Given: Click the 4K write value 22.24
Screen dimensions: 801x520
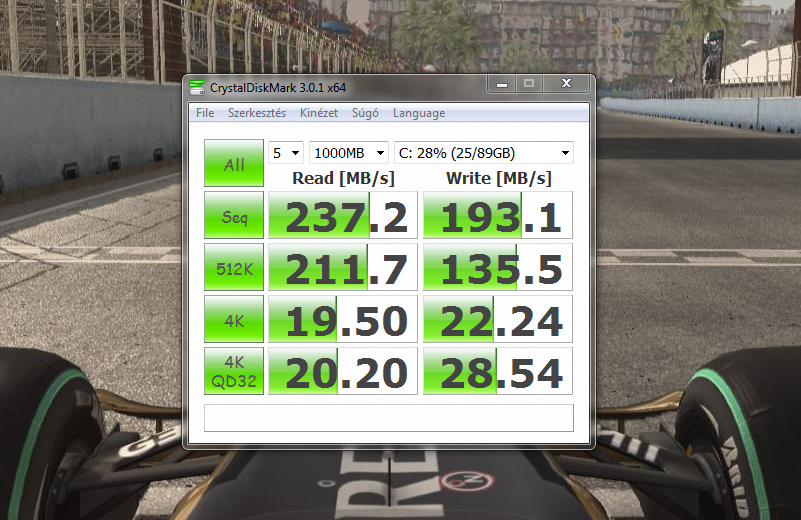Looking at the screenshot, I should pos(498,319).
